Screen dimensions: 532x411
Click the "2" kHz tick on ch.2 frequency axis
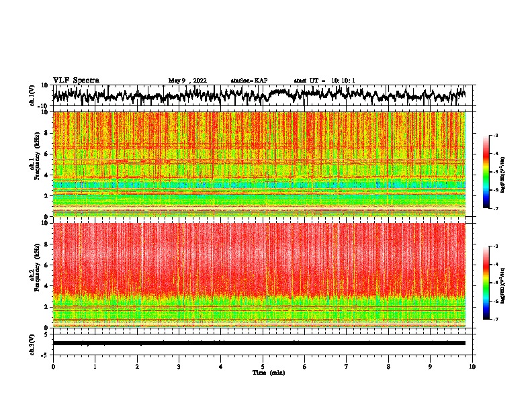46,307
